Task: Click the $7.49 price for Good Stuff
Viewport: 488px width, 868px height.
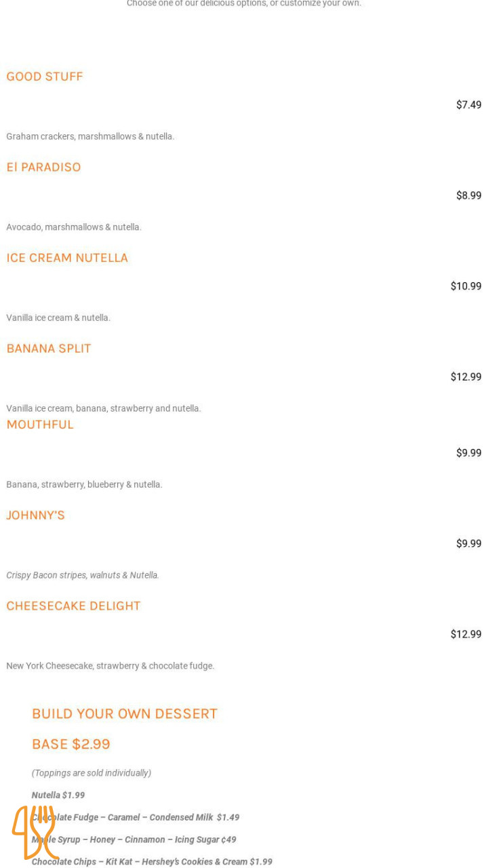Action: [x=468, y=105]
